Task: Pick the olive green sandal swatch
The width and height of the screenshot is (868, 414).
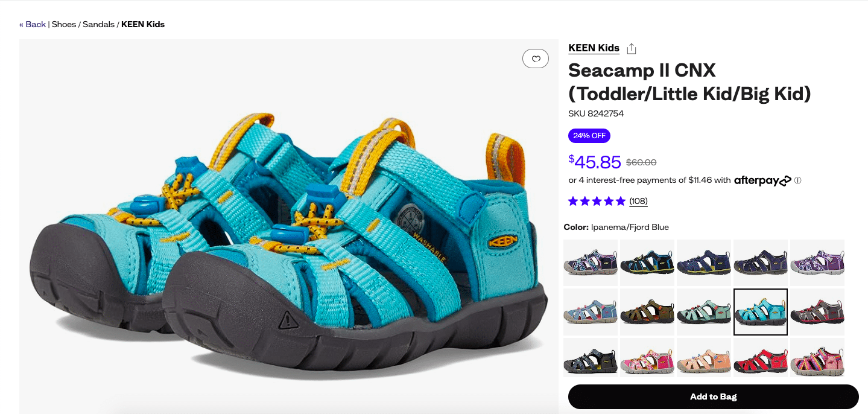Action: [647, 311]
